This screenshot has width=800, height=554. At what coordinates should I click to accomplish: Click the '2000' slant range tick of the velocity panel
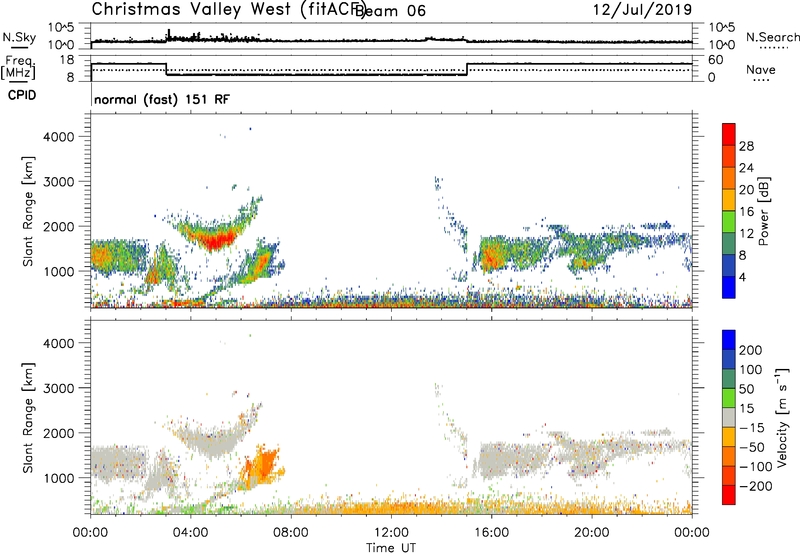[58, 433]
